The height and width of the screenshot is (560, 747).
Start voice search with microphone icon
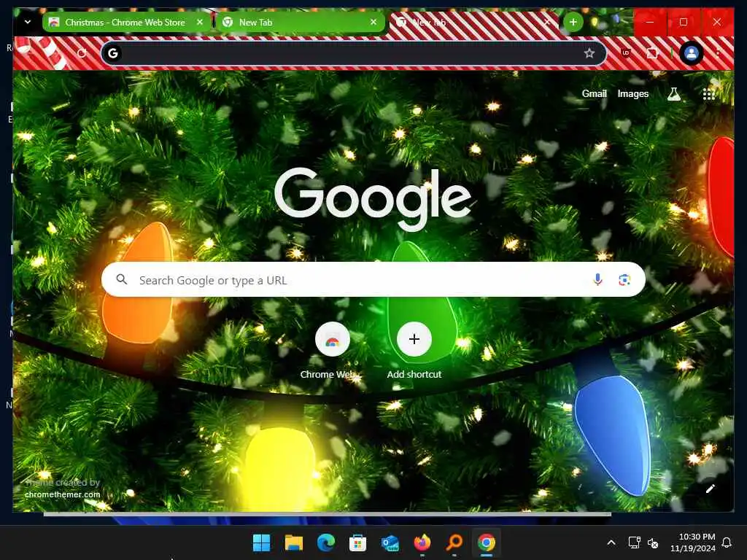(597, 279)
